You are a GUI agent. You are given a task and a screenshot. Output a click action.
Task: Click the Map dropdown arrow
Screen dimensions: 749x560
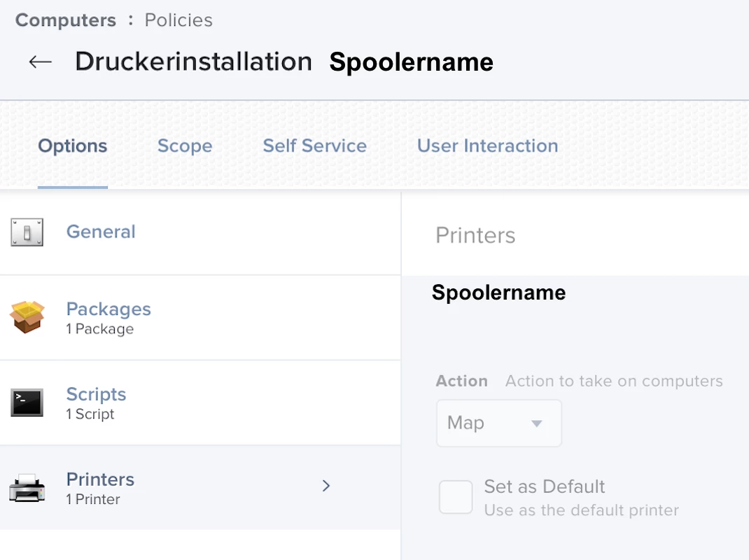[537, 423]
